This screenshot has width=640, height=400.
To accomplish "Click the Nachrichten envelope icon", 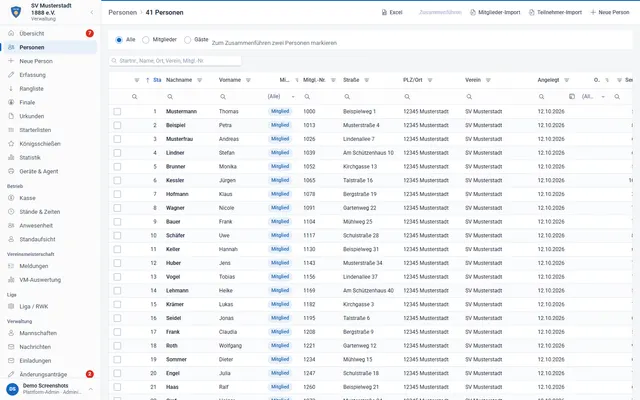I will tap(11, 347).
